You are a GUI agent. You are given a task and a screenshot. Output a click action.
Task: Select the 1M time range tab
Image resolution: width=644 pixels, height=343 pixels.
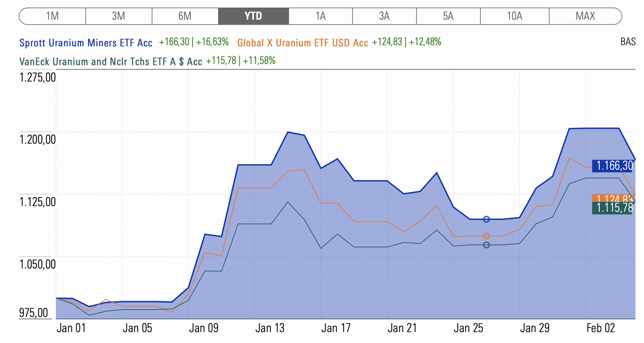[x=52, y=16]
